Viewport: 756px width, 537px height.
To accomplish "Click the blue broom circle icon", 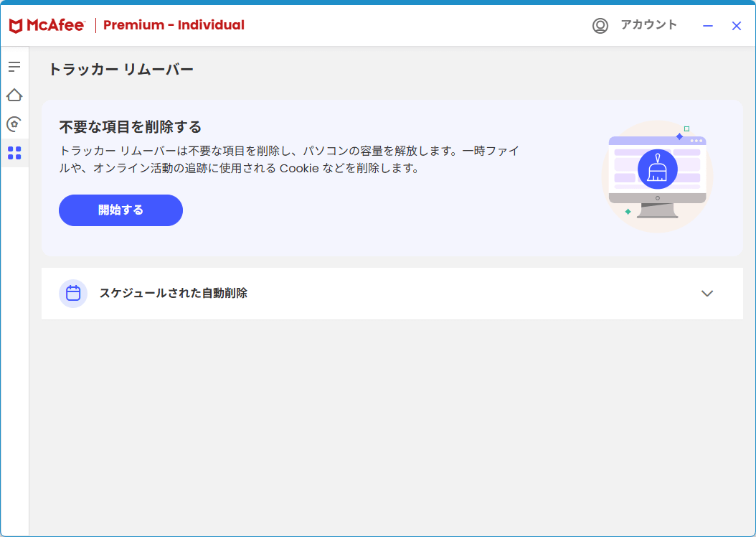I will 658,169.
